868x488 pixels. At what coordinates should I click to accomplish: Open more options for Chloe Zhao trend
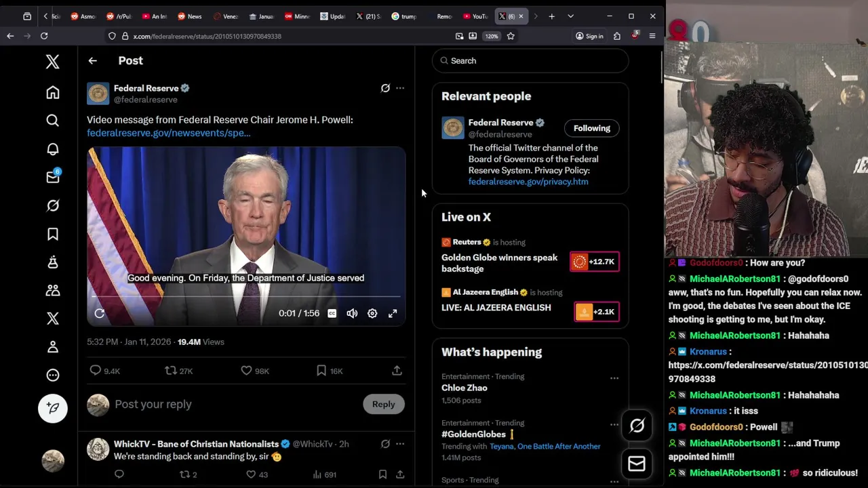614,378
